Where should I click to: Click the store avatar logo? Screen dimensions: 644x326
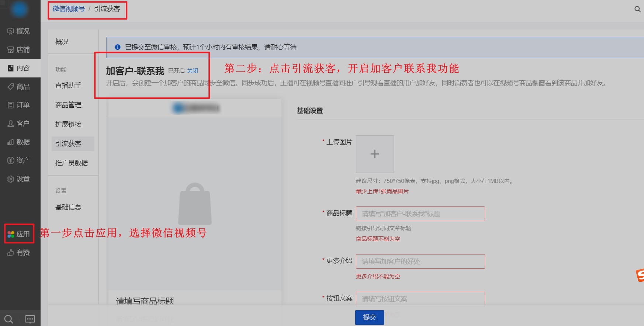click(19, 9)
